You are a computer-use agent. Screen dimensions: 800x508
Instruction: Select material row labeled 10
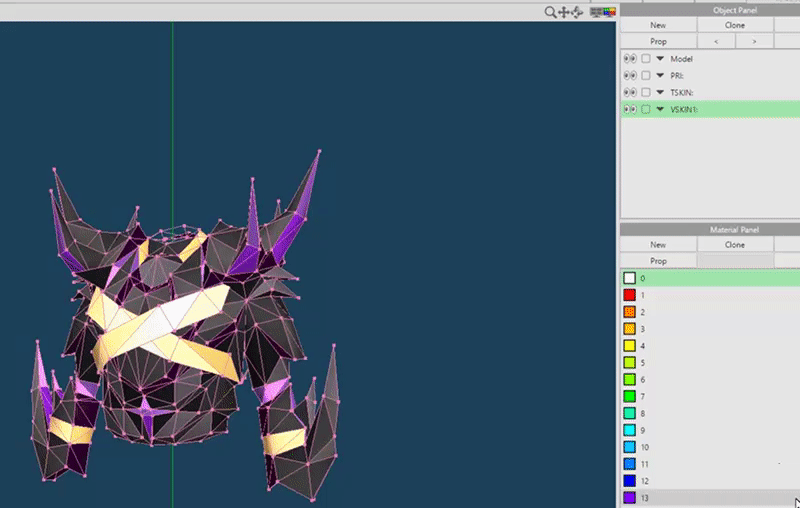coord(710,447)
